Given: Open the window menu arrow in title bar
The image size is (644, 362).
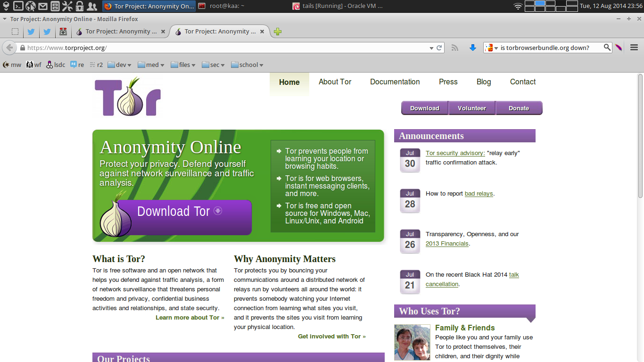Looking at the screenshot, I should tap(4, 19).
